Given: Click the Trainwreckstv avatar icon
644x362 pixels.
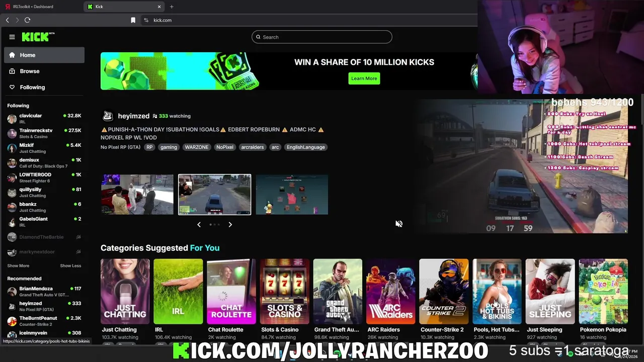Looking at the screenshot, I should [x=12, y=133].
